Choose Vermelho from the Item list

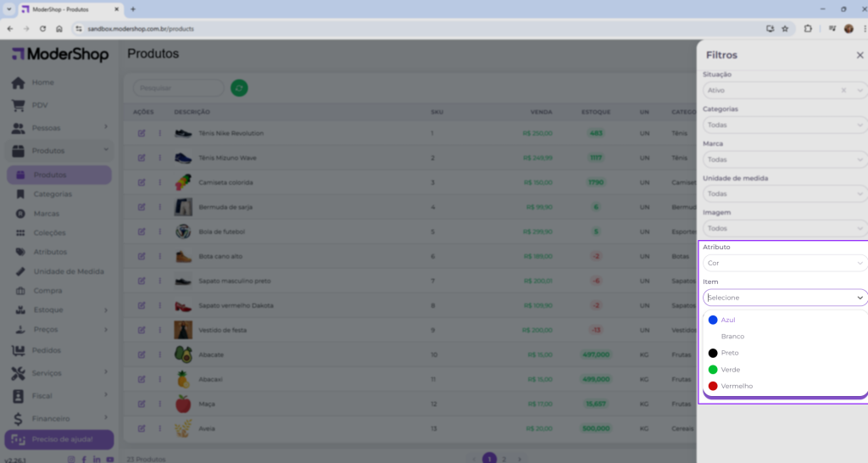736,386
